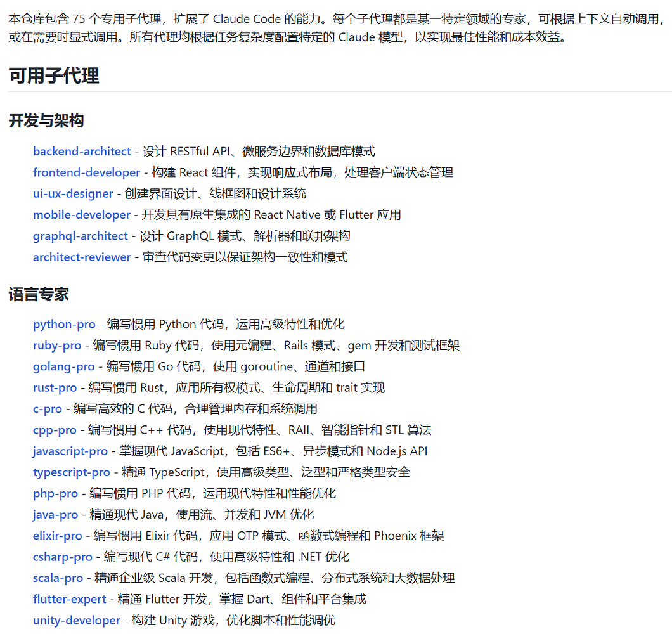The height and width of the screenshot is (634, 672).
Task: Follow the graphql-architect link
Action: click(x=80, y=236)
